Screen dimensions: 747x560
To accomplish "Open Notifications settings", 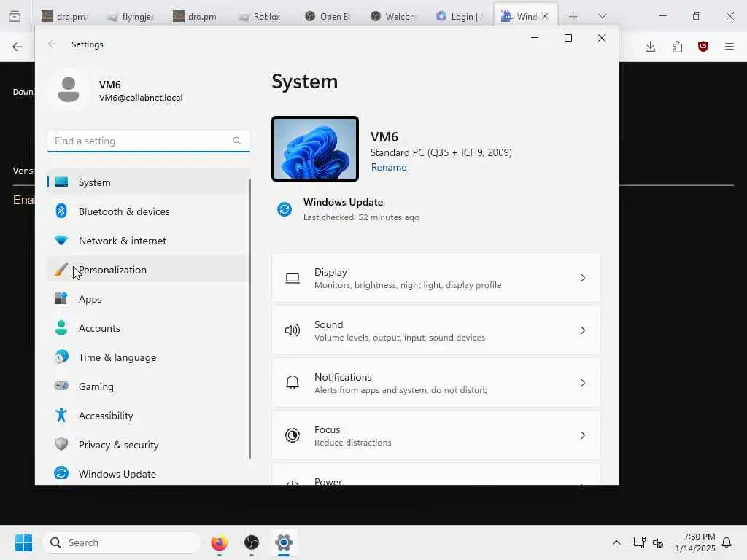I will 436,383.
